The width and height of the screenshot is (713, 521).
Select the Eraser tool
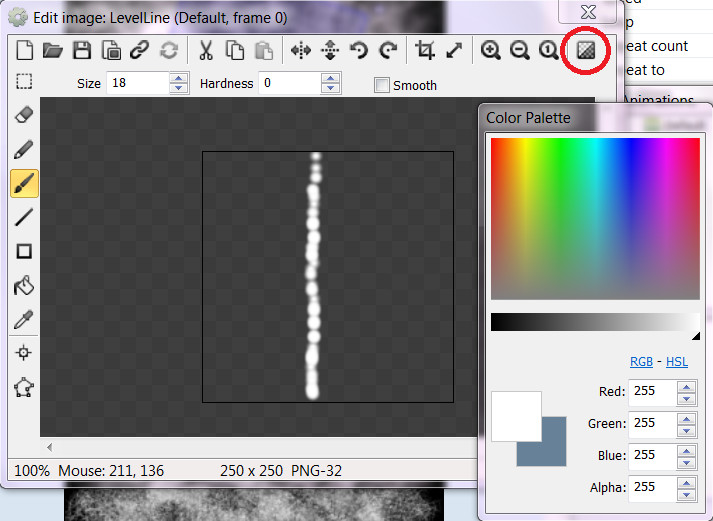[24, 115]
